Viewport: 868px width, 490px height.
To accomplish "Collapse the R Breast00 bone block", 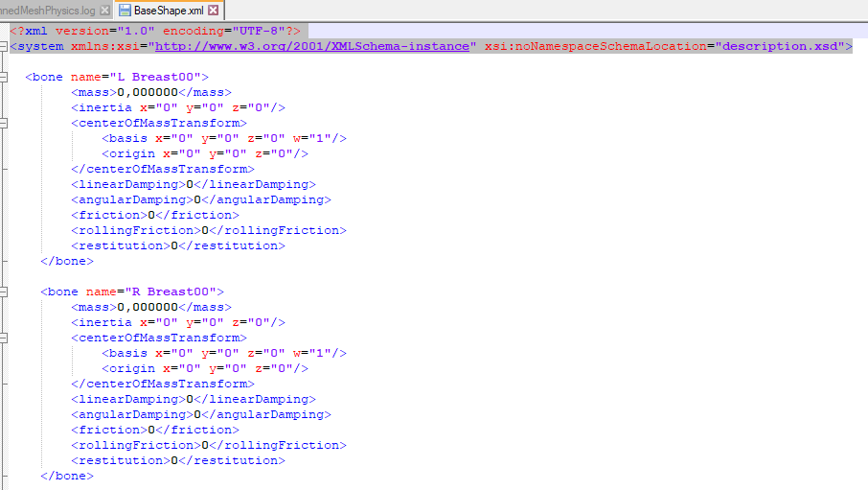I will pos(5,292).
